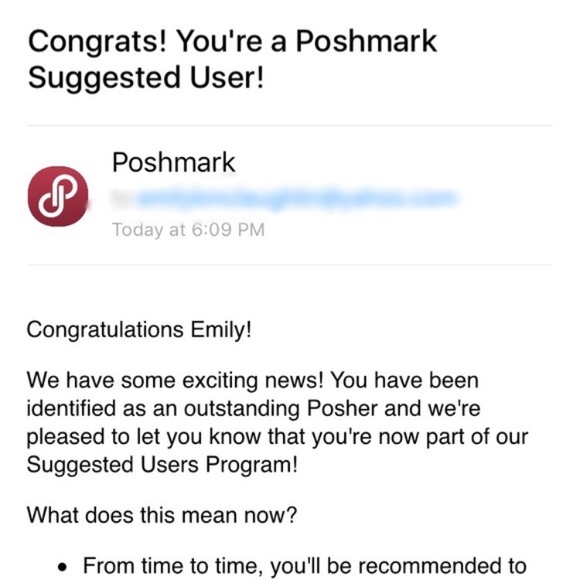Click the 'We have some exciting news!' paragraph
580x580 pixels.
(x=277, y=422)
